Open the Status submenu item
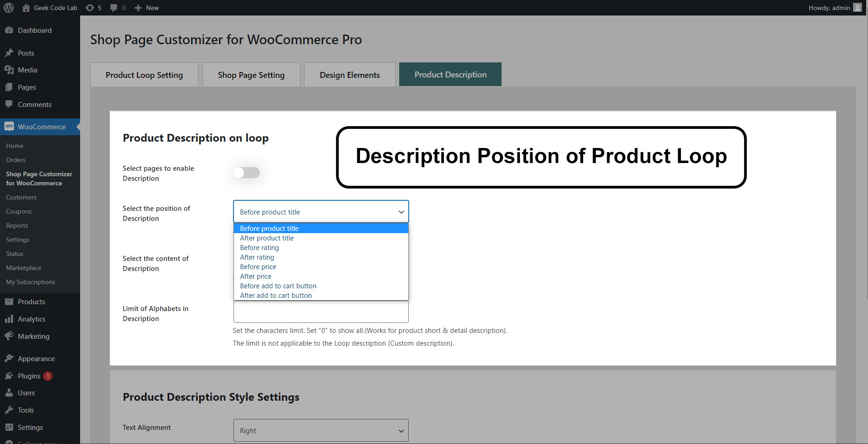The height and width of the screenshot is (444, 868). point(15,254)
